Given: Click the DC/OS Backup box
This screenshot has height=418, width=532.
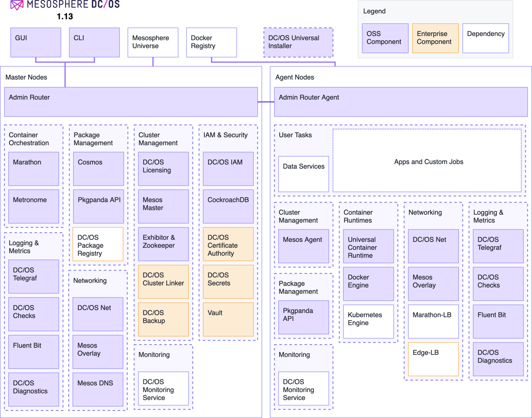Looking at the screenshot, I should (x=163, y=319).
